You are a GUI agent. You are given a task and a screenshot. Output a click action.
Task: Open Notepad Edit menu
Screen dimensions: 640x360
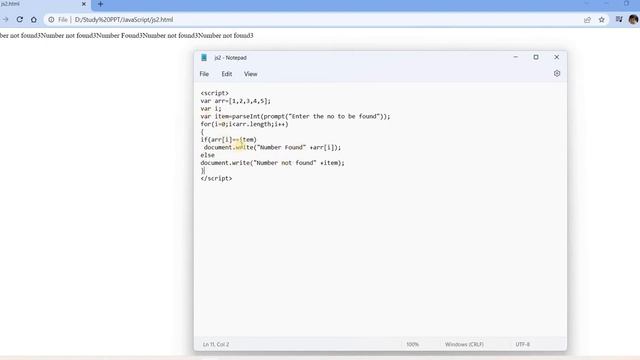click(227, 74)
